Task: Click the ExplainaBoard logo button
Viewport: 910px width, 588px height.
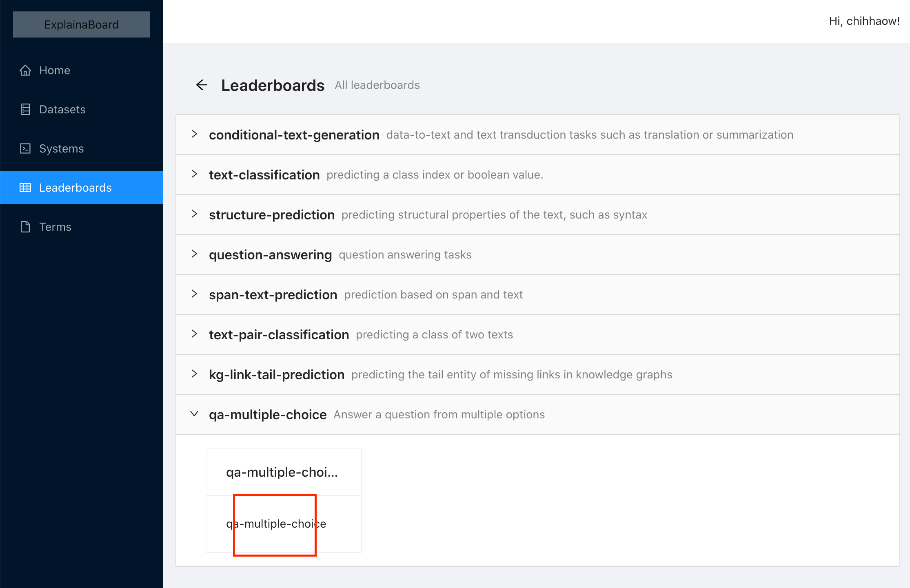Action: (x=81, y=24)
